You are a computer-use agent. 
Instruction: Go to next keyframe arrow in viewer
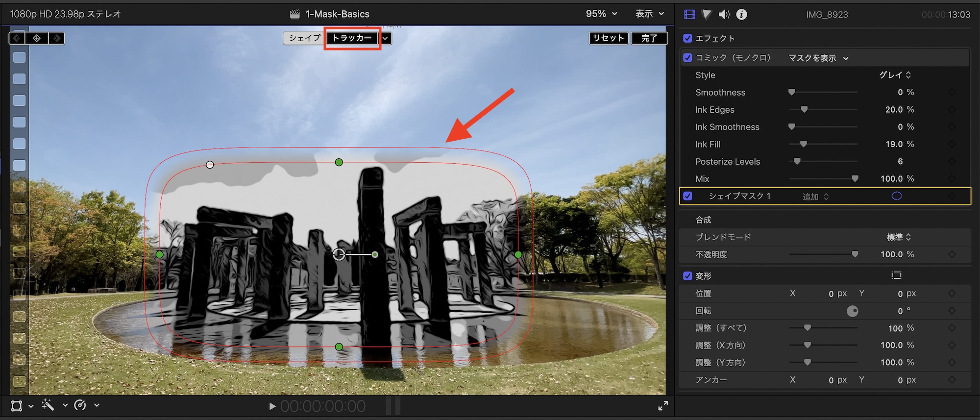[56, 38]
